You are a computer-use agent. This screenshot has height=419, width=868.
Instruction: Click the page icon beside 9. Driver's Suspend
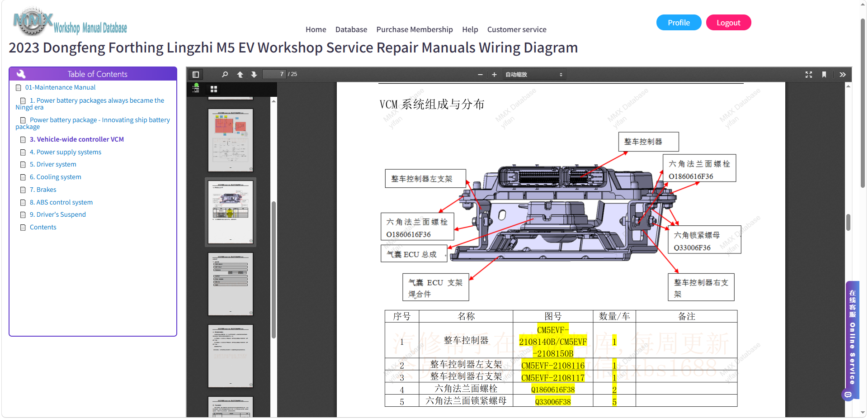23,215
